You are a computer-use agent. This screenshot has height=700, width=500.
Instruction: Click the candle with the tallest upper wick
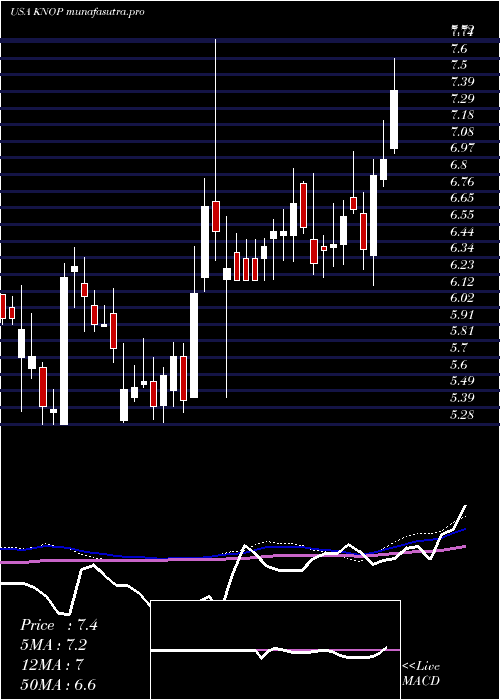[216, 216]
